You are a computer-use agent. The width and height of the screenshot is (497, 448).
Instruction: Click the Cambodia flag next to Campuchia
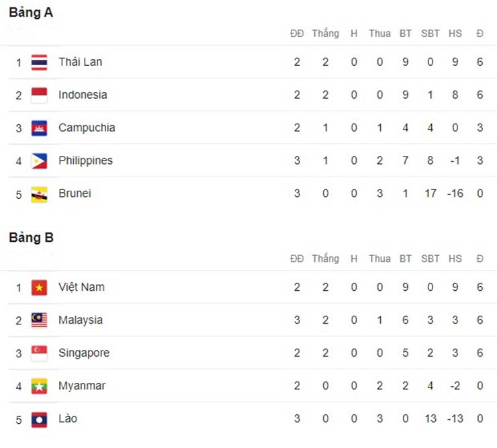(x=39, y=128)
